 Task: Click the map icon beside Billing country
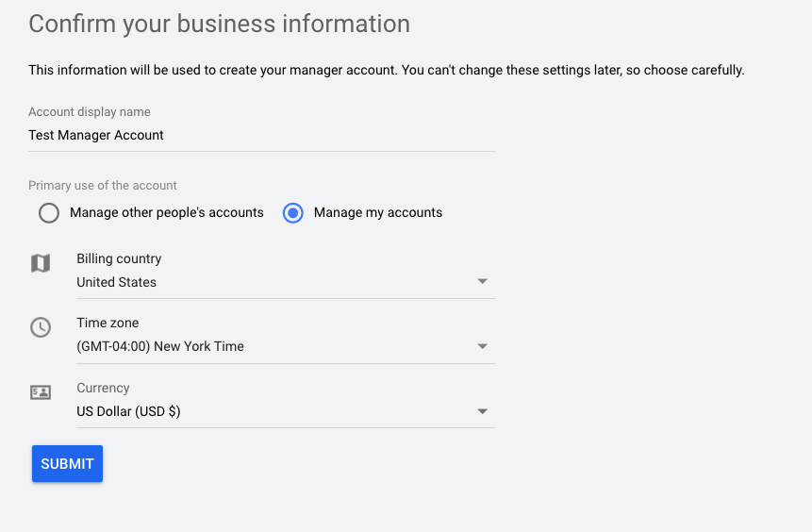[x=41, y=263]
